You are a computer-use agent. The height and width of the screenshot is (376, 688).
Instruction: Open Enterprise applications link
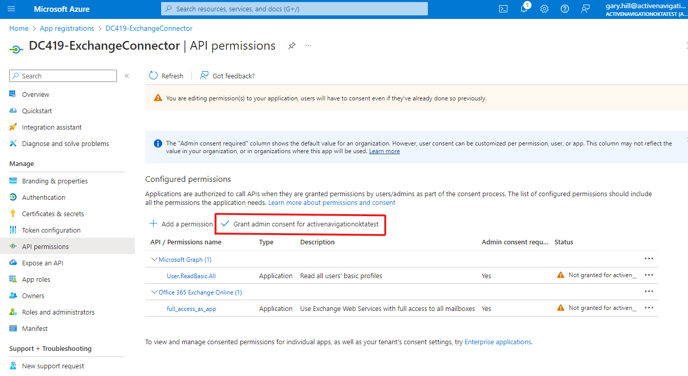tap(498, 342)
